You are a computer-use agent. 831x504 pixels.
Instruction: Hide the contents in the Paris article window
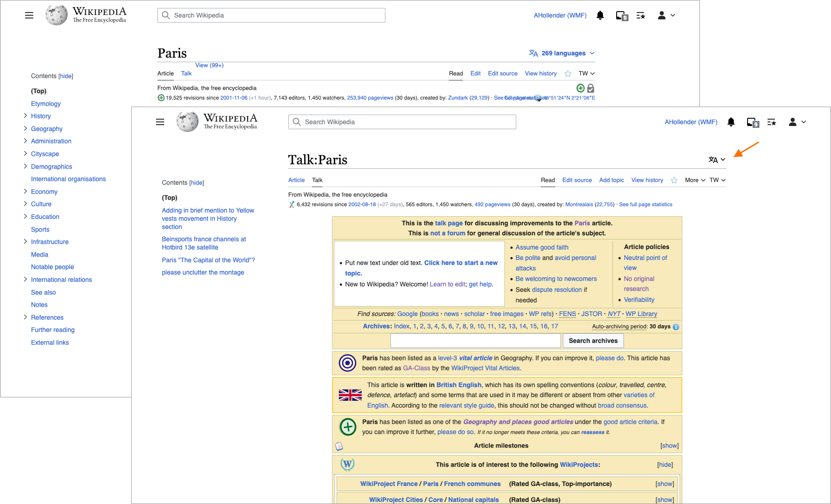pos(65,76)
